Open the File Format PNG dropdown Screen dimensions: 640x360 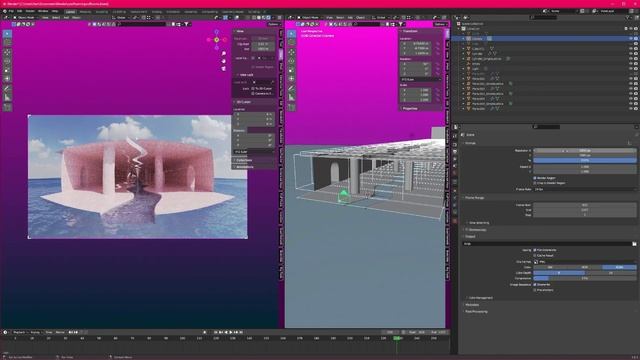click(584, 262)
